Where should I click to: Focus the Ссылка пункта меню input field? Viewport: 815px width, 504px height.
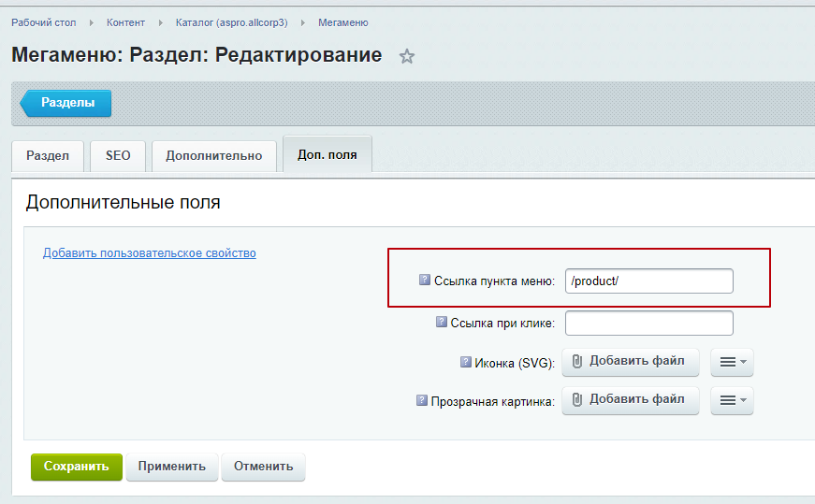[x=648, y=281]
